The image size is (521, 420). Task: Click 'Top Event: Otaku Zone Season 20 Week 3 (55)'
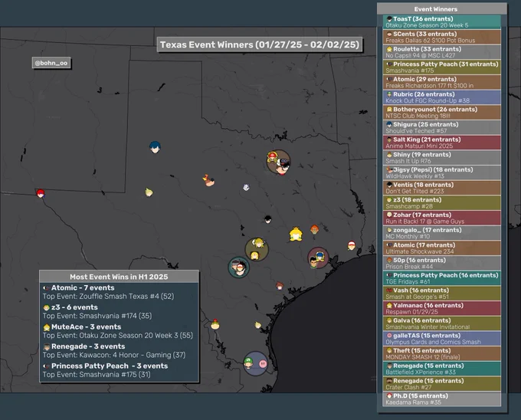pyautogui.click(x=118, y=336)
